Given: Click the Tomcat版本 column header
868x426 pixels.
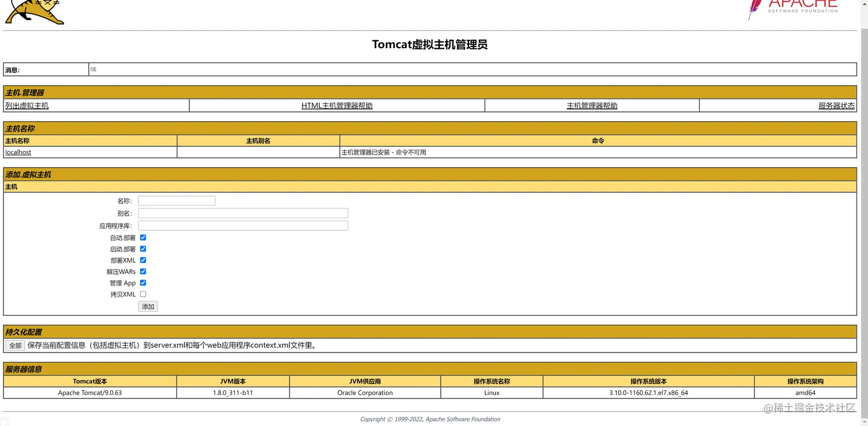Looking at the screenshot, I should (90, 381).
